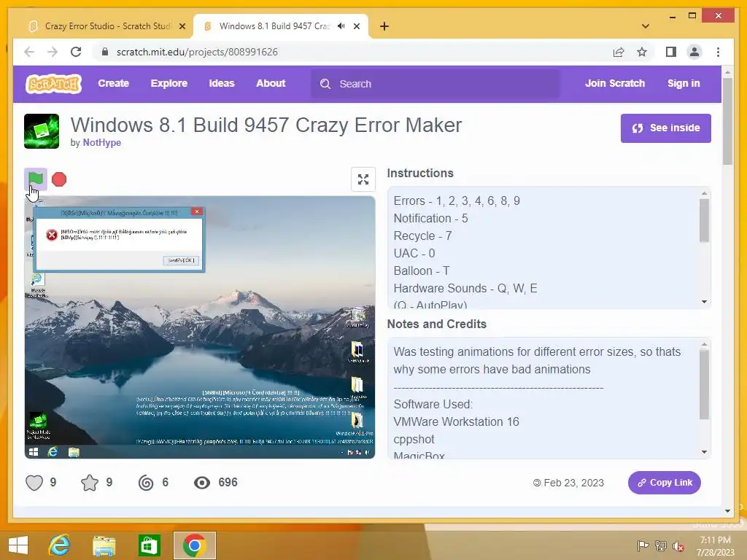Click the Copy Link button
Screen dimensions: 747x560
tap(664, 483)
